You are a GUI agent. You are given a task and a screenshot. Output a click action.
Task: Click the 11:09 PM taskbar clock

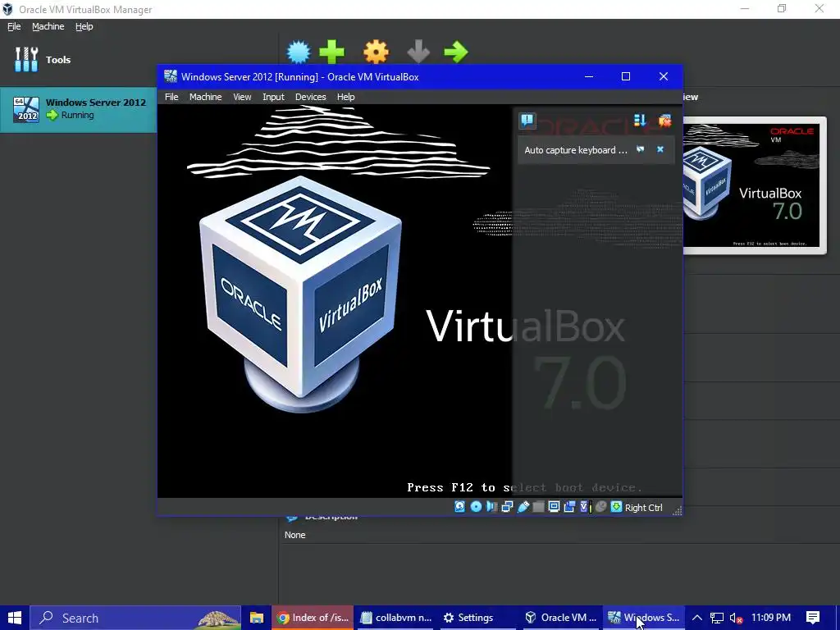pos(771,618)
